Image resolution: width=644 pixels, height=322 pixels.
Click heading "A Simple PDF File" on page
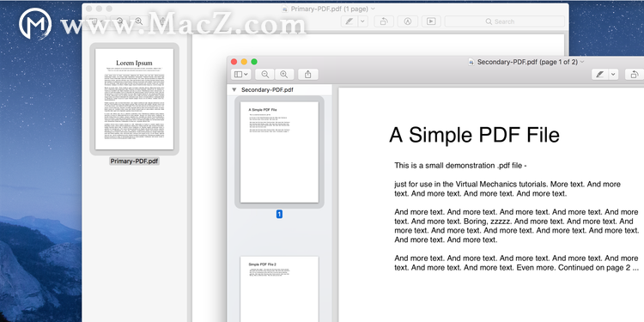(474, 135)
